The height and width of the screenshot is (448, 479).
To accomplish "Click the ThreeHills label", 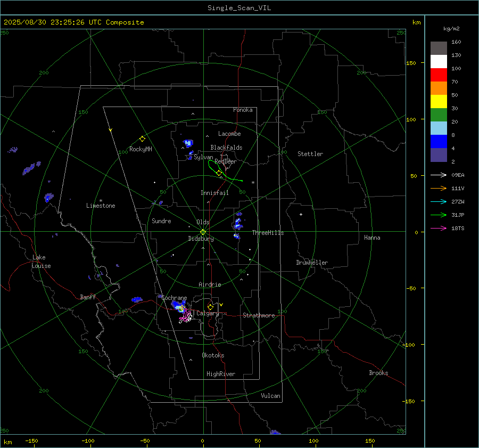I will [x=268, y=233].
